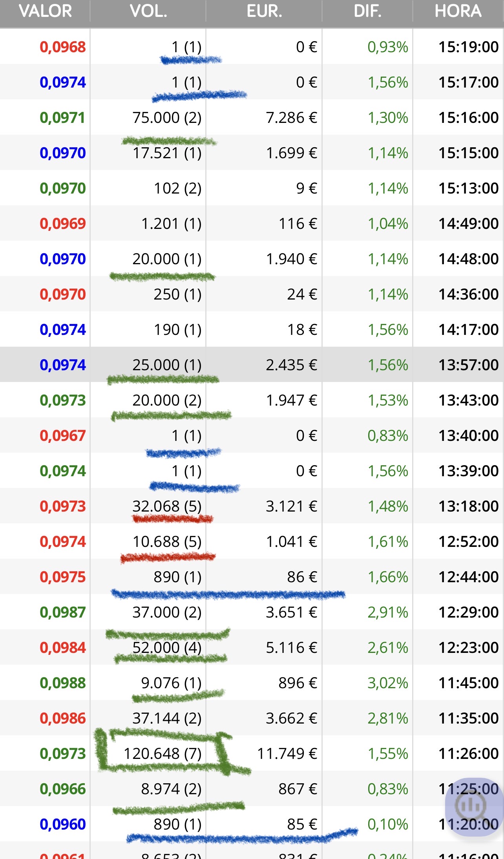Select volume 10.688 (5)
The height and width of the screenshot is (859, 504).
coord(167,542)
